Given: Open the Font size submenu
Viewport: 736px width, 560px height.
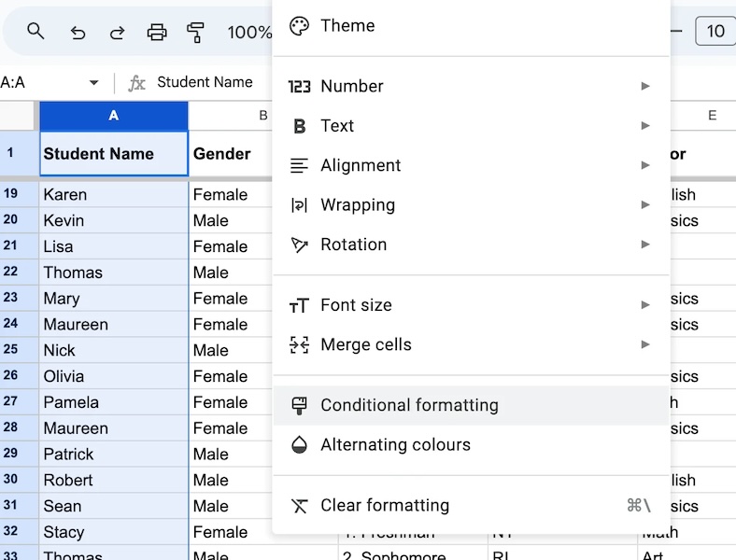Looking at the screenshot, I should [x=471, y=305].
